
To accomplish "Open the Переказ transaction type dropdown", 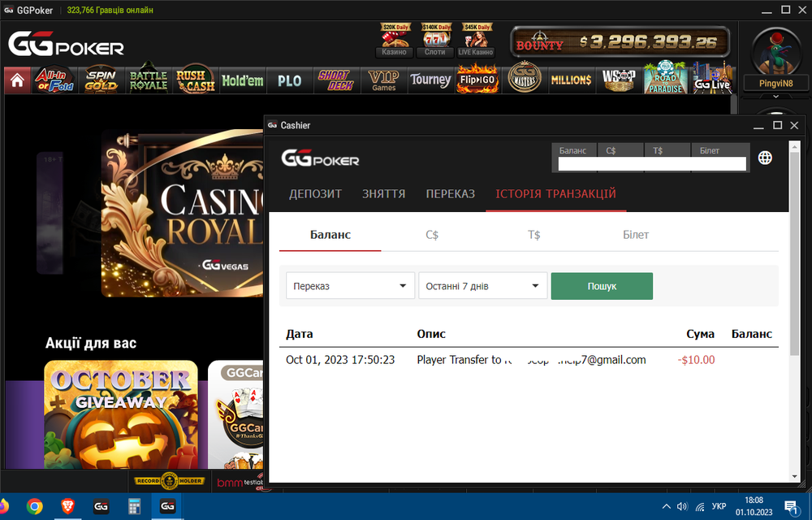I will click(350, 285).
